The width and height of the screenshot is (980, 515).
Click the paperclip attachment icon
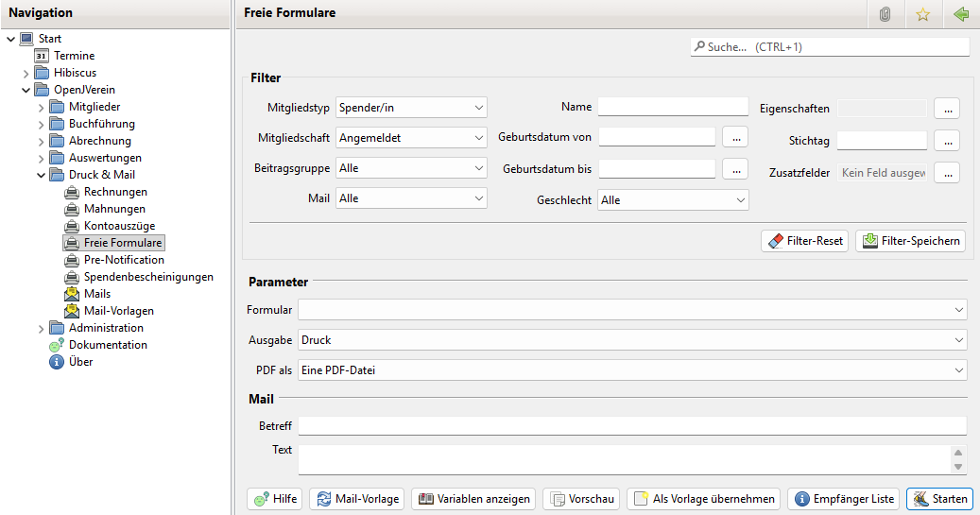point(885,14)
